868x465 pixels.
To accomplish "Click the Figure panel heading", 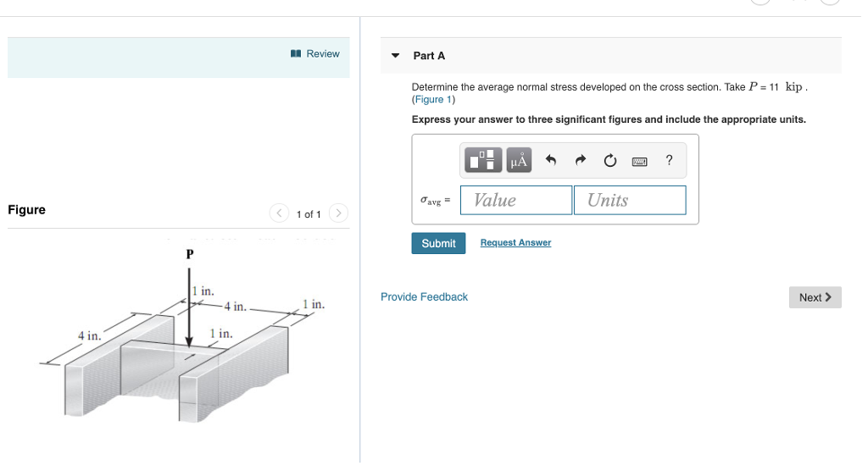I will [26, 210].
